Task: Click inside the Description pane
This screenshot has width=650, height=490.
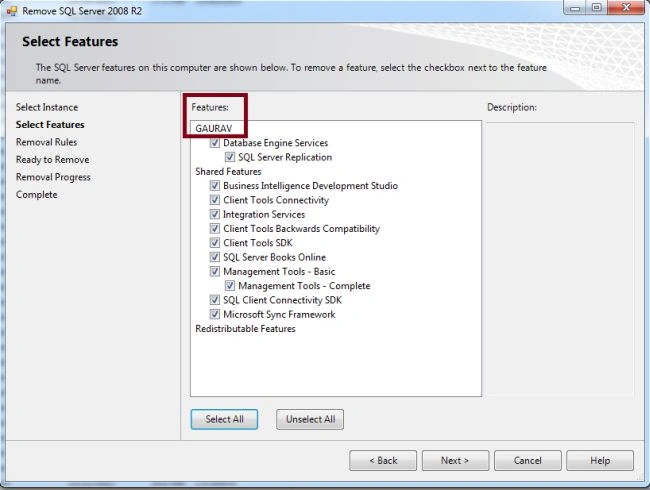Action: point(560,259)
